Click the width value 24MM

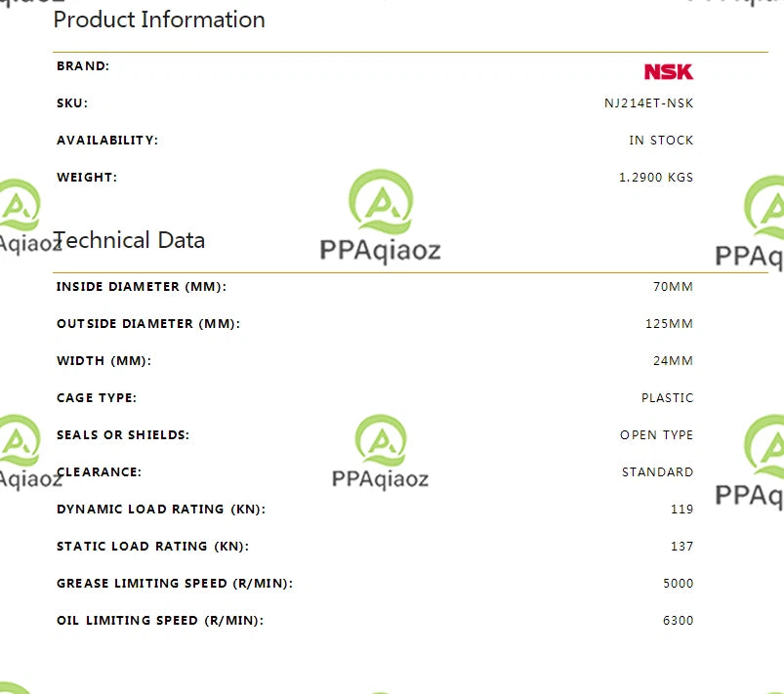pos(673,361)
